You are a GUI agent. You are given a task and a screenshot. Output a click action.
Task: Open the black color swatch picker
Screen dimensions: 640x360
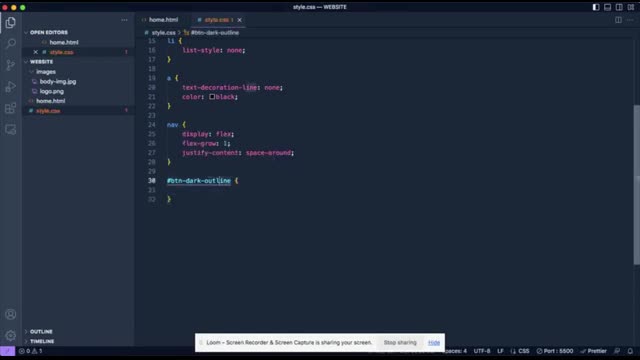point(212,97)
